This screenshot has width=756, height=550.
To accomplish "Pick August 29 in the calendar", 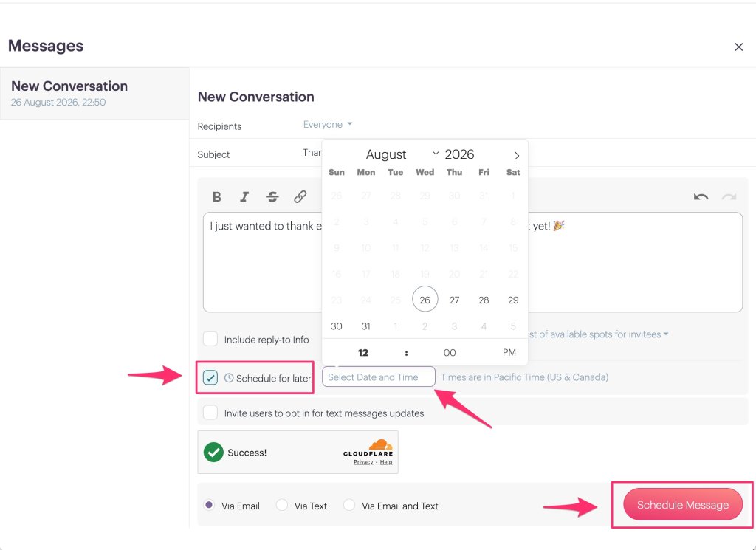I will [513, 300].
